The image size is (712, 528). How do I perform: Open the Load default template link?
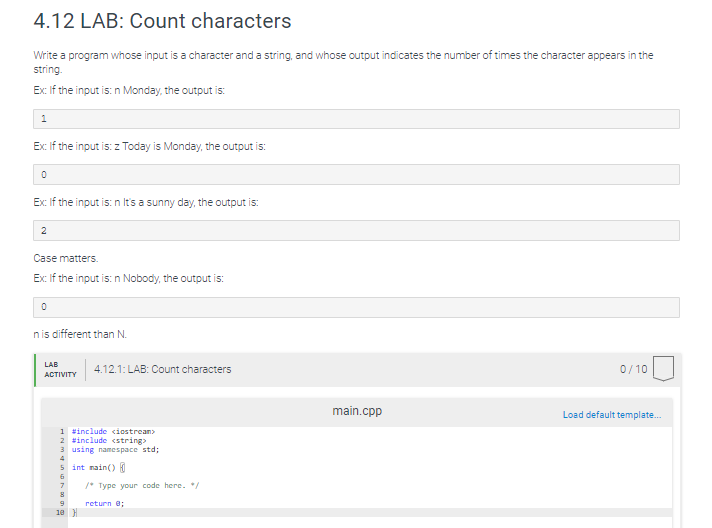pyautogui.click(x=612, y=415)
